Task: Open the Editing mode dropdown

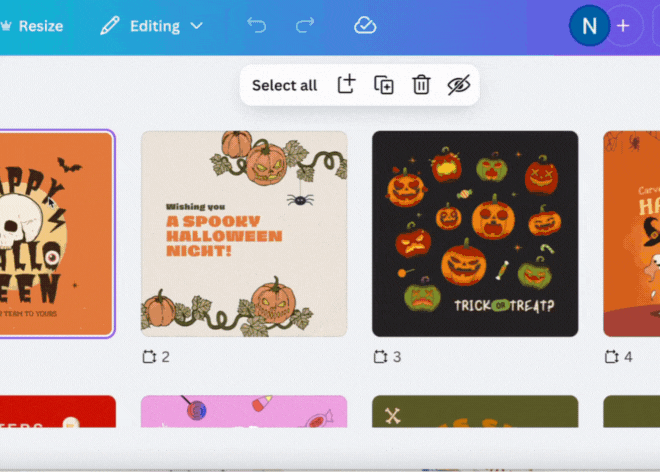Action: 152,26
